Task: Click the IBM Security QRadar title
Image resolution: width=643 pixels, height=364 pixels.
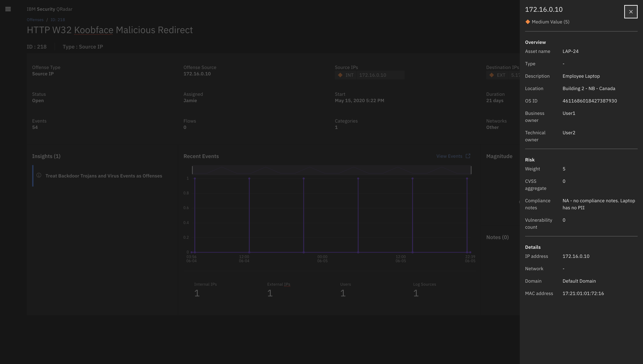Action: 50,9
